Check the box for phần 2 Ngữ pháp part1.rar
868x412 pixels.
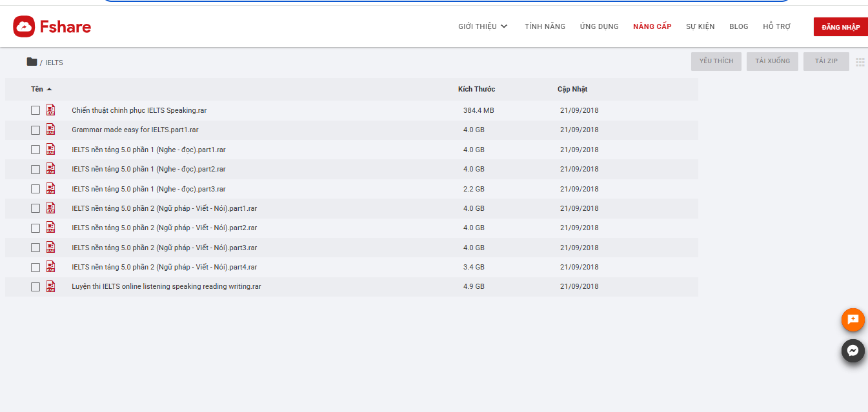point(35,209)
